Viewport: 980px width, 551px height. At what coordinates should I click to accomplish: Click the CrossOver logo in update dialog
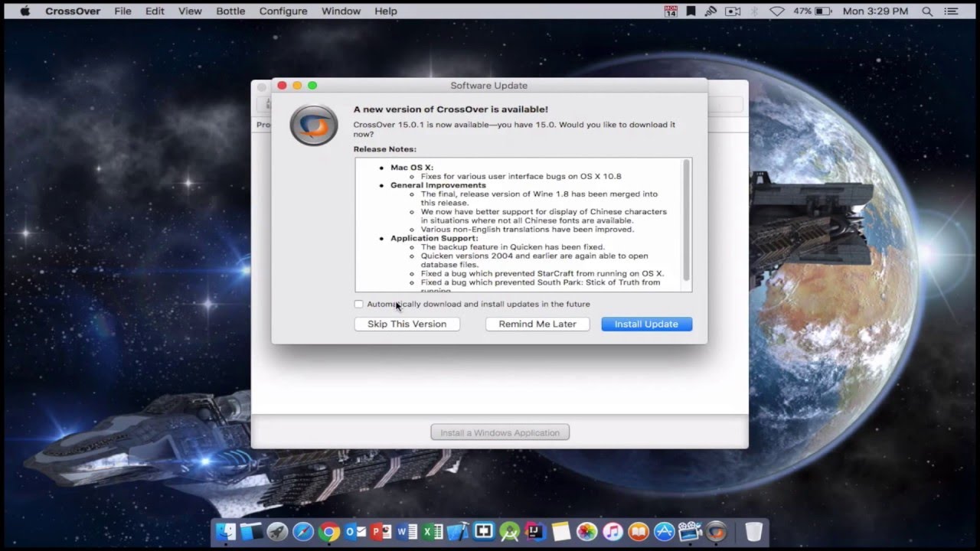coord(314,125)
